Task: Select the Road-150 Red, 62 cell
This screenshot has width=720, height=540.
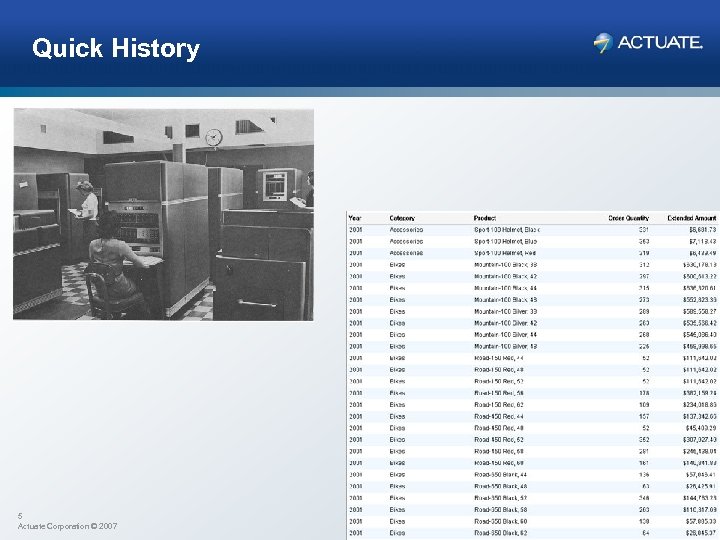Action: coord(499,405)
